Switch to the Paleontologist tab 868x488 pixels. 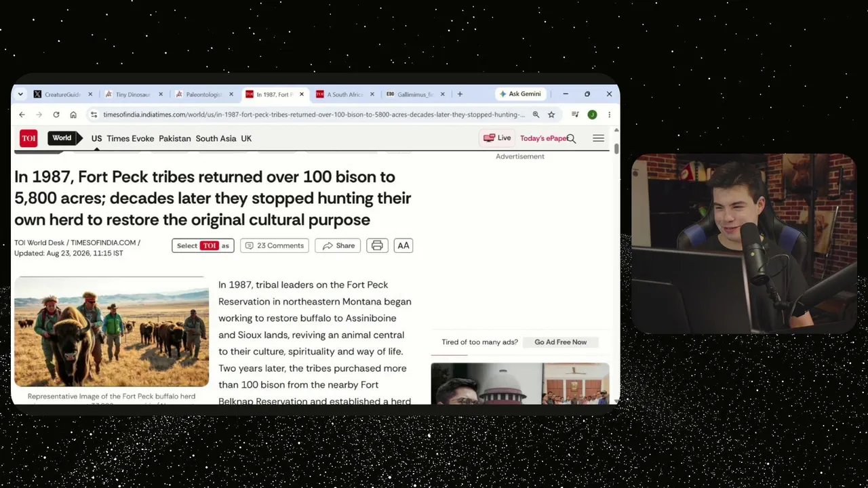[x=198, y=94]
